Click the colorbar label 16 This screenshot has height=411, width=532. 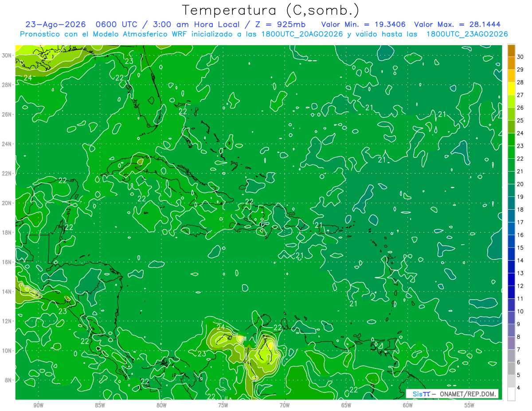(x=521, y=235)
